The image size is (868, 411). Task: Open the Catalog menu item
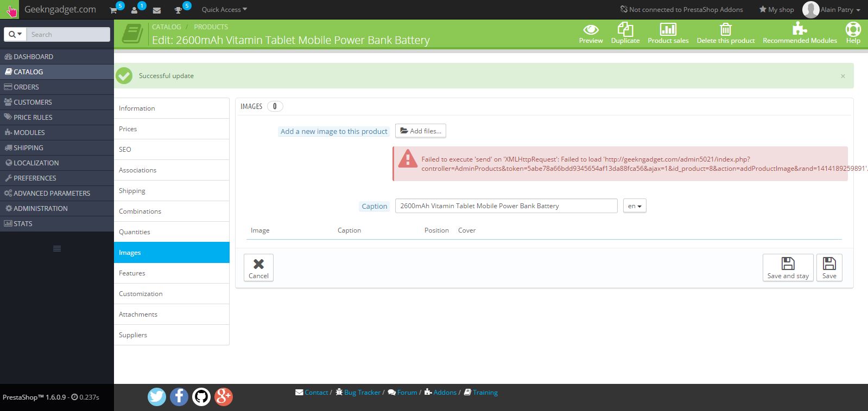click(57, 72)
